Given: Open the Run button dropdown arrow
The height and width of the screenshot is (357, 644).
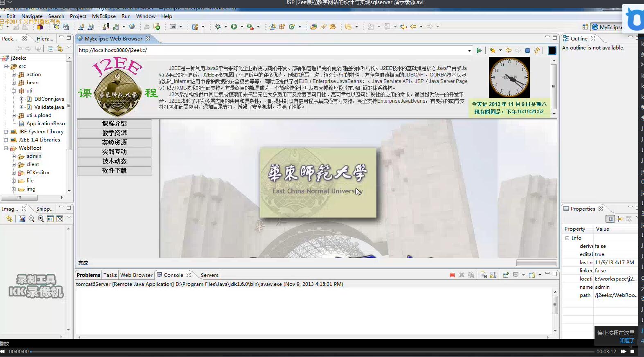Looking at the screenshot, I should [242, 27].
